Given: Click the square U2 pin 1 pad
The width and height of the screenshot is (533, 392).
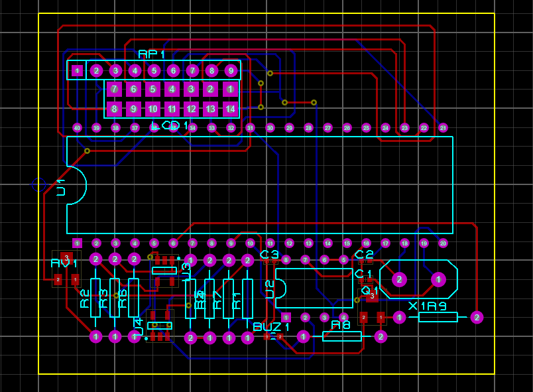Looking at the screenshot, I should (286, 318).
